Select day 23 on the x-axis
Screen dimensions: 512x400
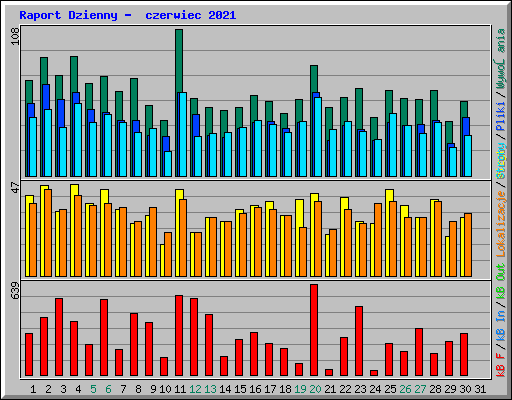360,389
